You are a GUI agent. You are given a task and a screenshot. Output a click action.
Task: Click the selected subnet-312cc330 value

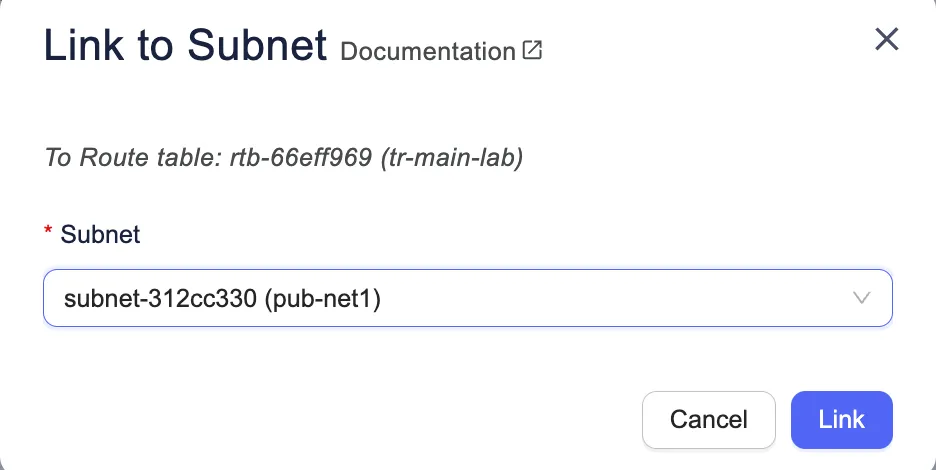point(161,298)
